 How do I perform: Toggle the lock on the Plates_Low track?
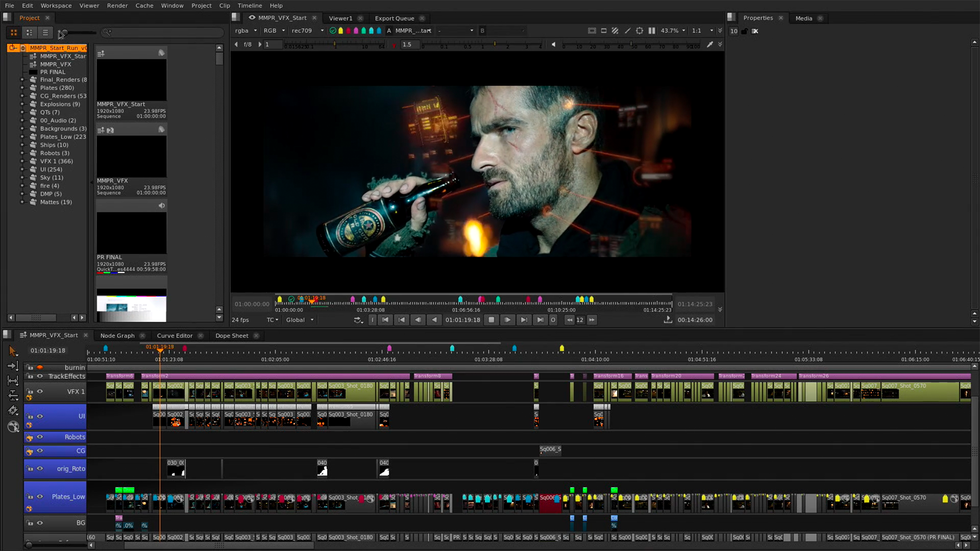click(x=30, y=496)
